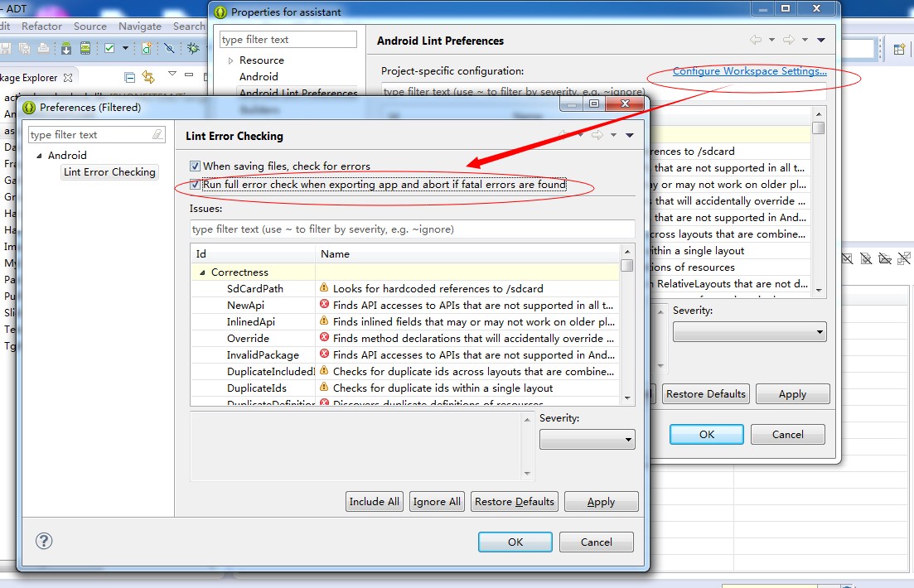The height and width of the screenshot is (588, 914).
Task: Open the forward-history dropdown in Properties dialog
Action: click(x=805, y=41)
